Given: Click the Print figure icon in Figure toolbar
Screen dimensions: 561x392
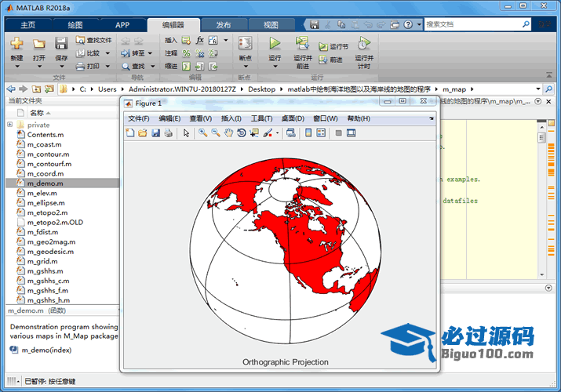Looking at the screenshot, I should point(169,133).
